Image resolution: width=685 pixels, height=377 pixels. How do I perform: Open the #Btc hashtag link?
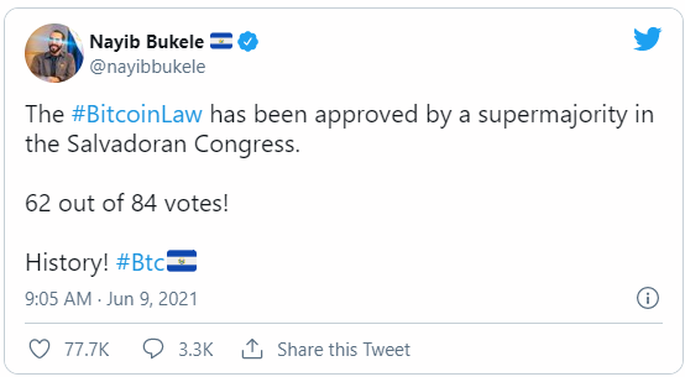140,263
